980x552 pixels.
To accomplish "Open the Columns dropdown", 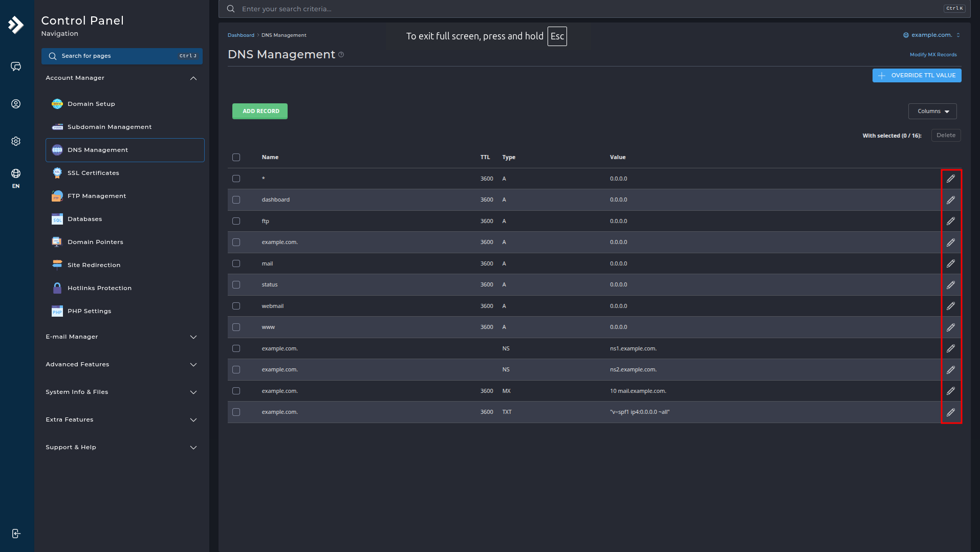I will point(932,111).
